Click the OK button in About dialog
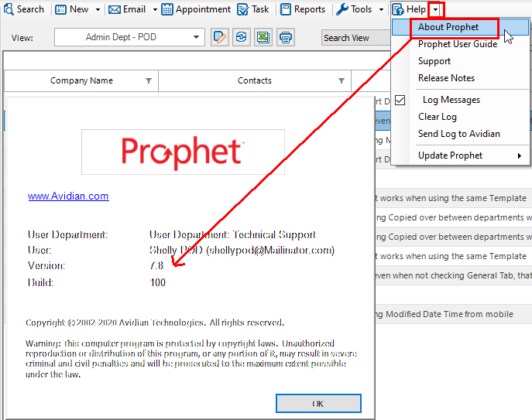532x420 pixels. point(318,404)
